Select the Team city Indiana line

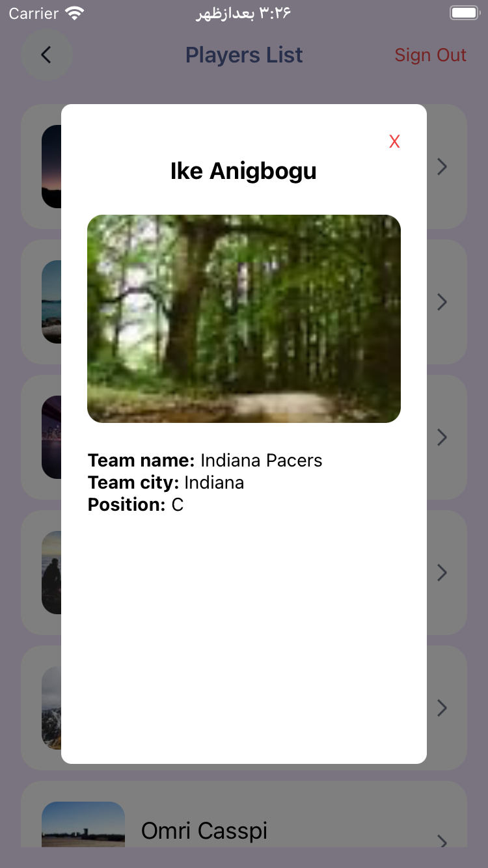[166, 483]
